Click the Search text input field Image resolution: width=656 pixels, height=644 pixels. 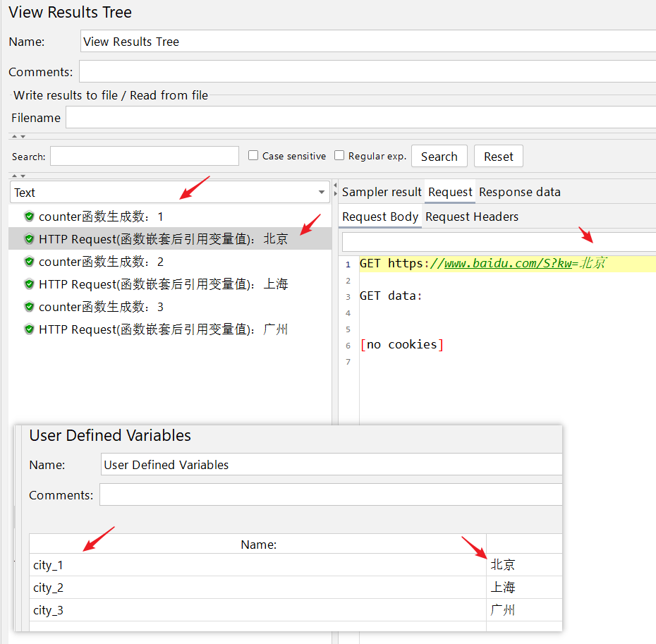(145, 156)
